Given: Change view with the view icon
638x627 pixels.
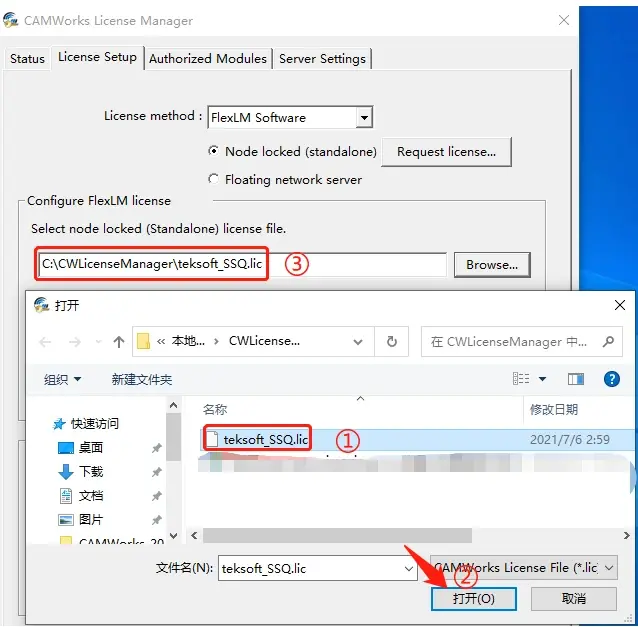Looking at the screenshot, I should [521, 379].
